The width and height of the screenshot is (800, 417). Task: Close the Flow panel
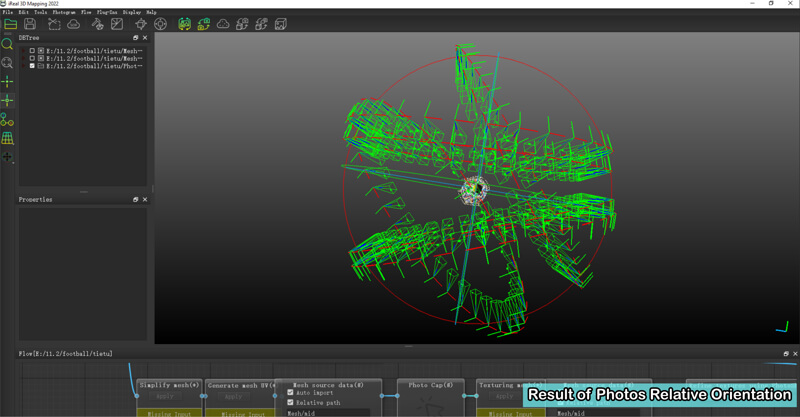point(795,354)
